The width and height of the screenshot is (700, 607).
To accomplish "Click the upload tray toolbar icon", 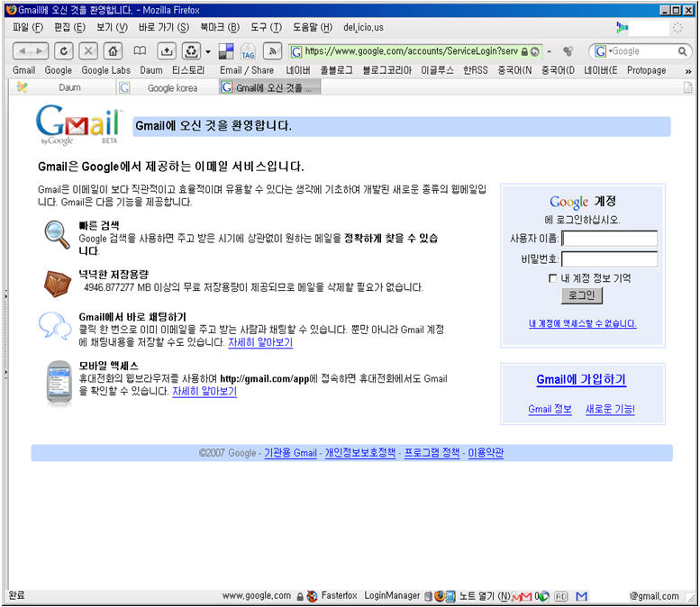I will [x=167, y=51].
